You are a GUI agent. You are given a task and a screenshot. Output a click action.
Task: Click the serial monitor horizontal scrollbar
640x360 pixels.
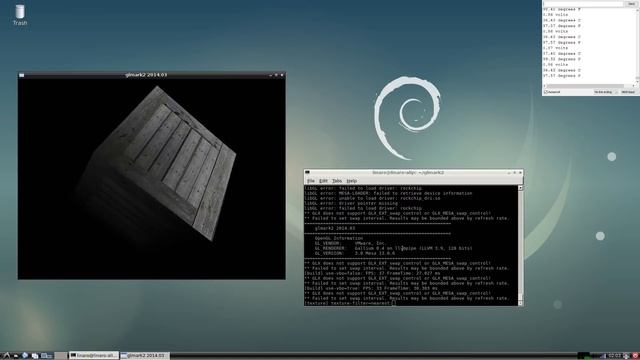point(589,86)
